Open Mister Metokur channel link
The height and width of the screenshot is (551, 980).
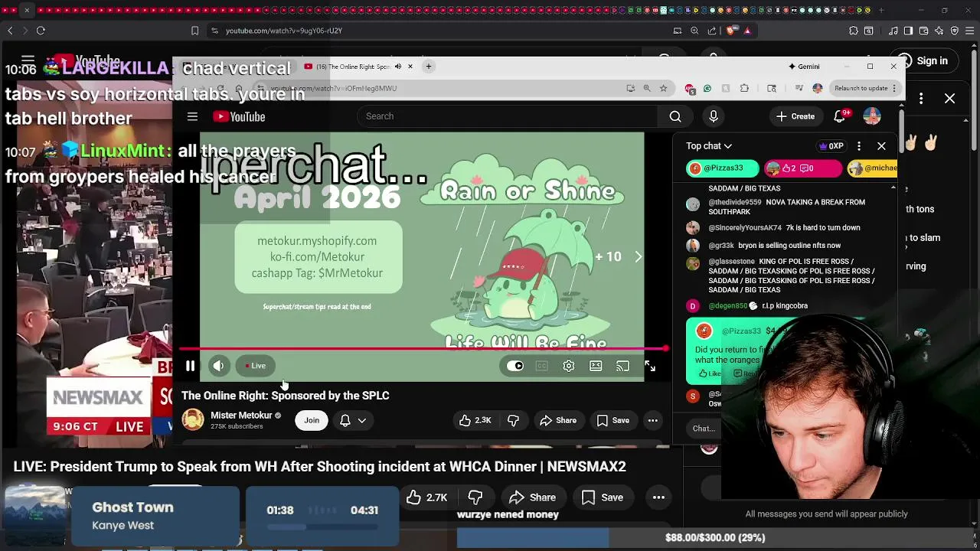241,415
